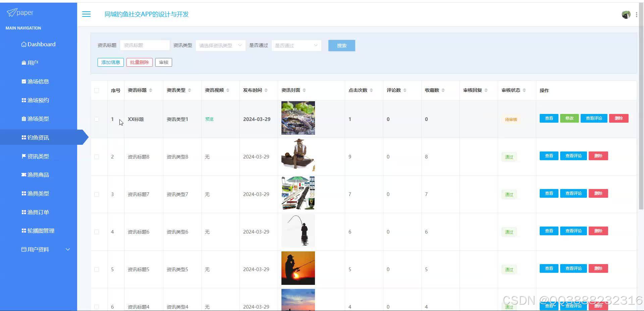
Task: Click the 渔场类型 sidebar icon
Action: point(24,119)
